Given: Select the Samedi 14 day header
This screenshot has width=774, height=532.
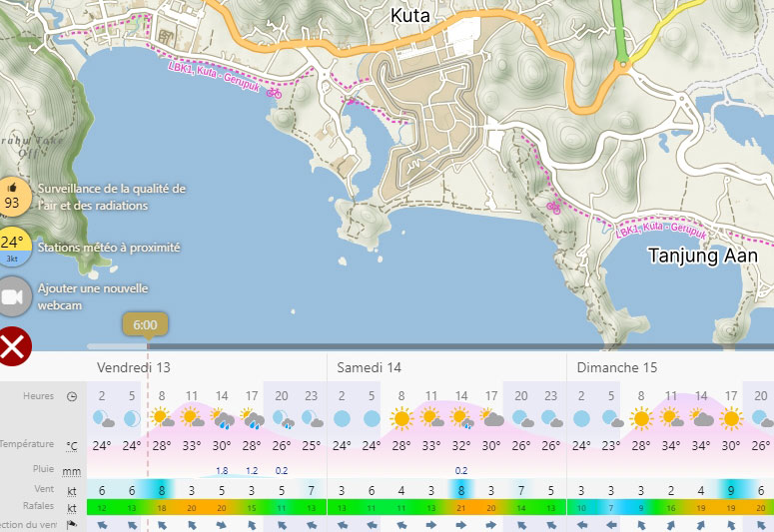Looking at the screenshot, I should click(x=369, y=367).
